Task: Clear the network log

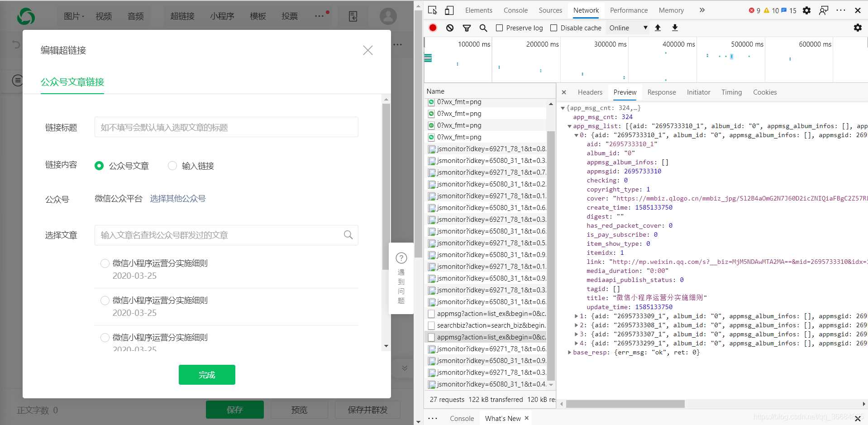Action: [449, 28]
